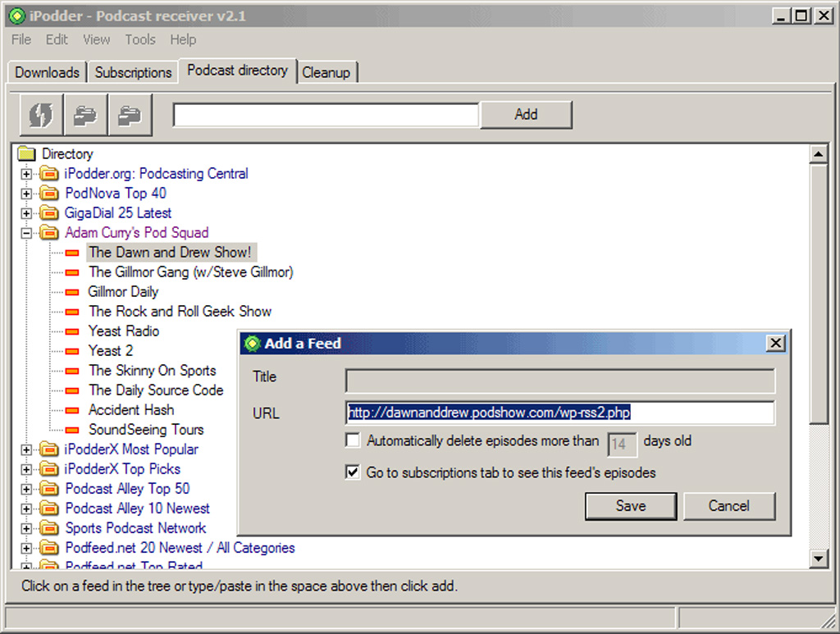Close the Add a Feed dialog
This screenshot has height=634, width=840.
click(x=775, y=343)
